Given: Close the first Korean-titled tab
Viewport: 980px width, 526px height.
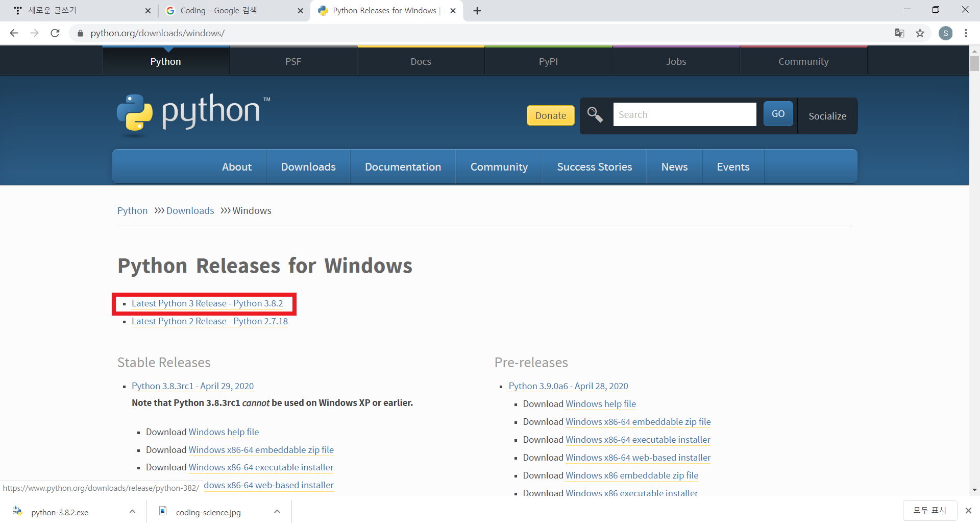Looking at the screenshot, I should [148, 11].
